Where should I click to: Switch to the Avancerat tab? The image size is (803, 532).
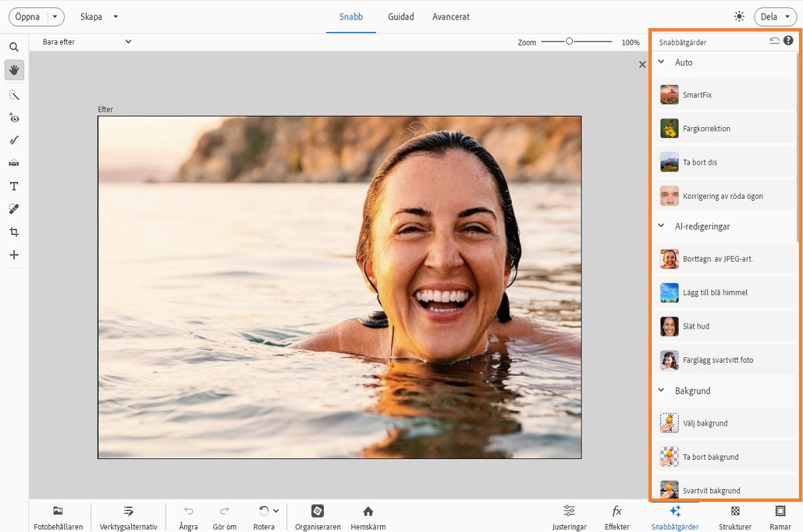point(450,17)
